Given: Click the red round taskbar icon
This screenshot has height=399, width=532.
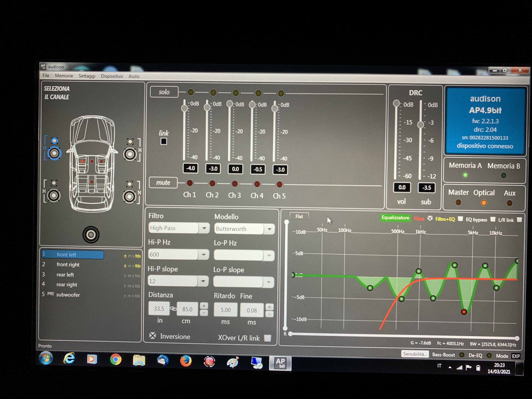Looking at the screenshot, I should (x=209, y=362).
